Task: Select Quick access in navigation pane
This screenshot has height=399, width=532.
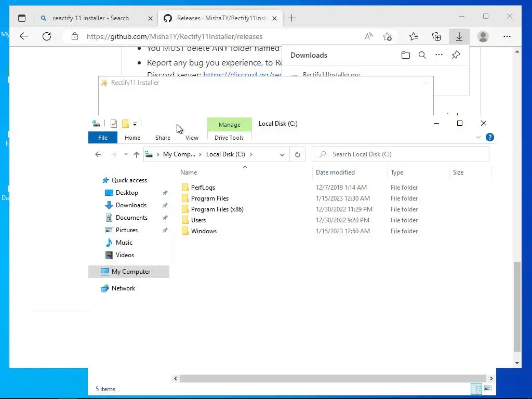Action: (129, 180)
